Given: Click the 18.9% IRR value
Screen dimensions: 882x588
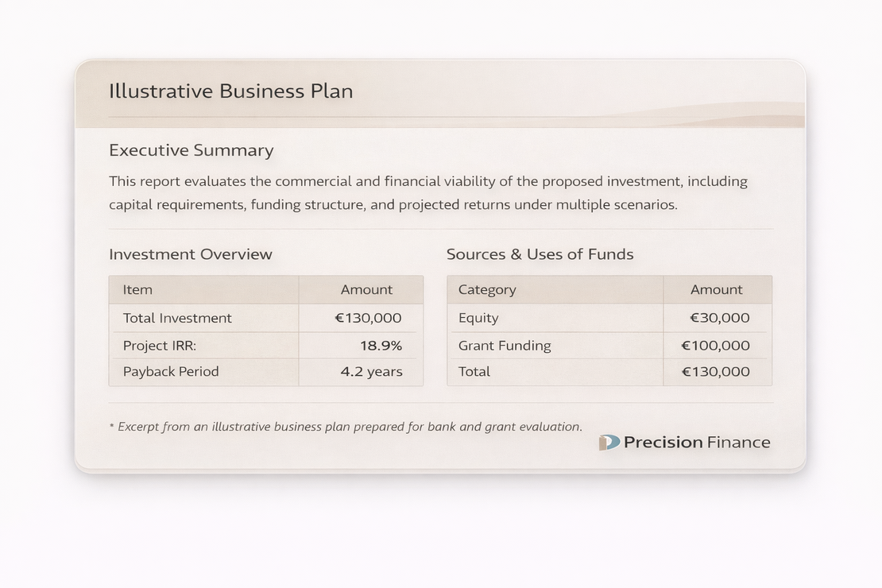Looking at the screenshot, I should pyautogui.click(x=381, y=346).
